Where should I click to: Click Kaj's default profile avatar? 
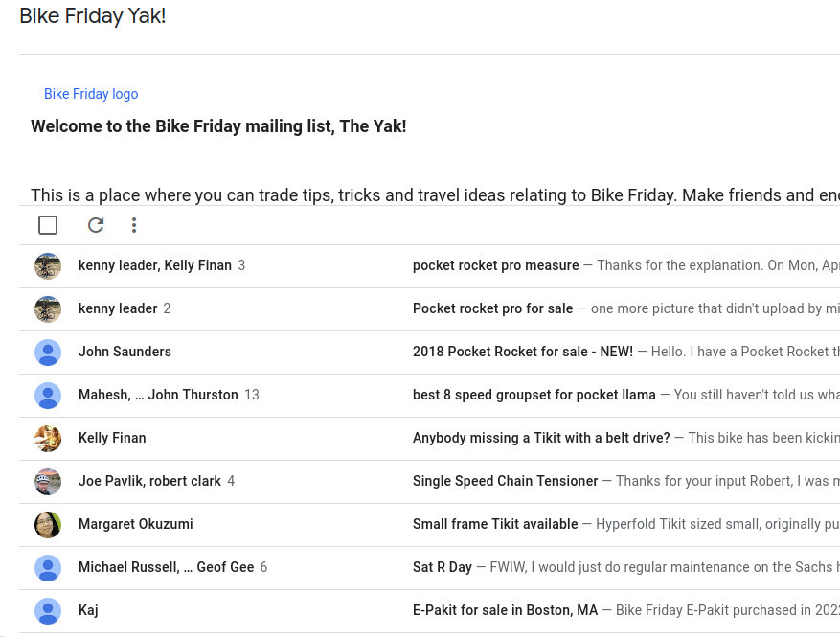(48, 610)
